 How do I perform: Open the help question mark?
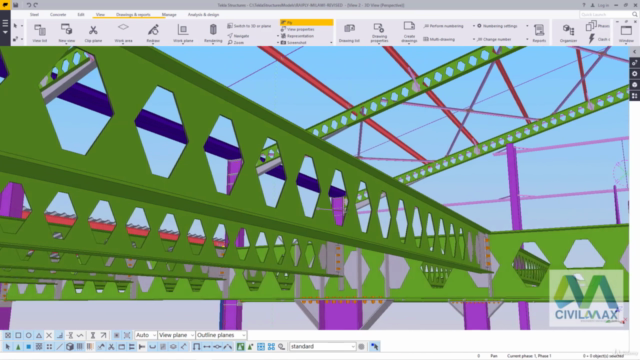click(584, 5)
